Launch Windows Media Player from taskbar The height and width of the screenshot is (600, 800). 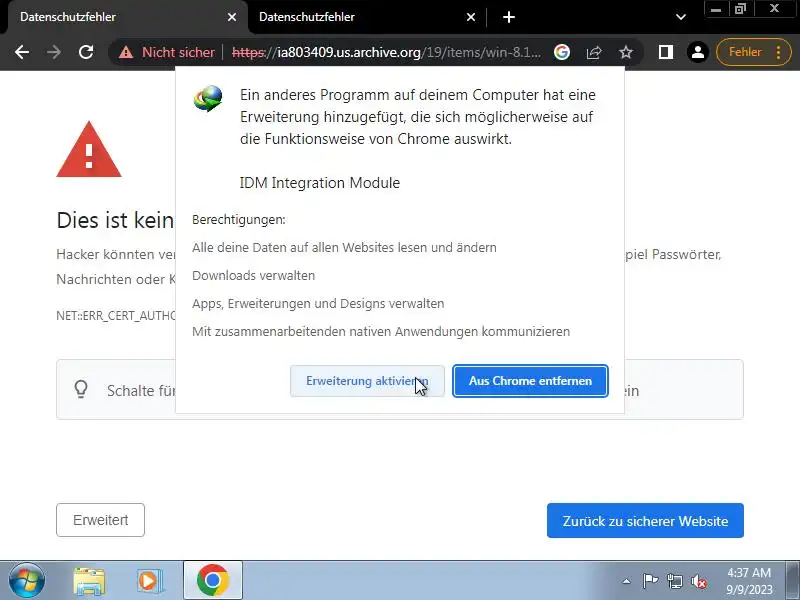pyautogui.click(x=149, y=581)
